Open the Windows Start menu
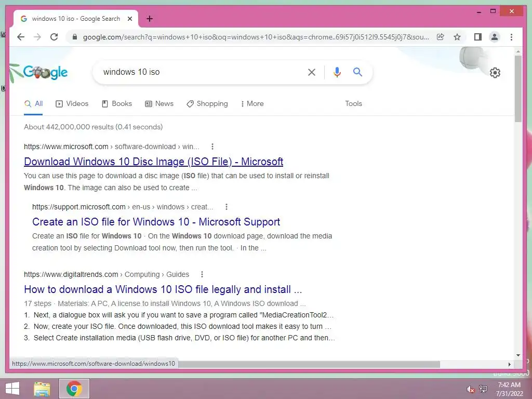The image size is (532, 399). [x=12, y=389]
